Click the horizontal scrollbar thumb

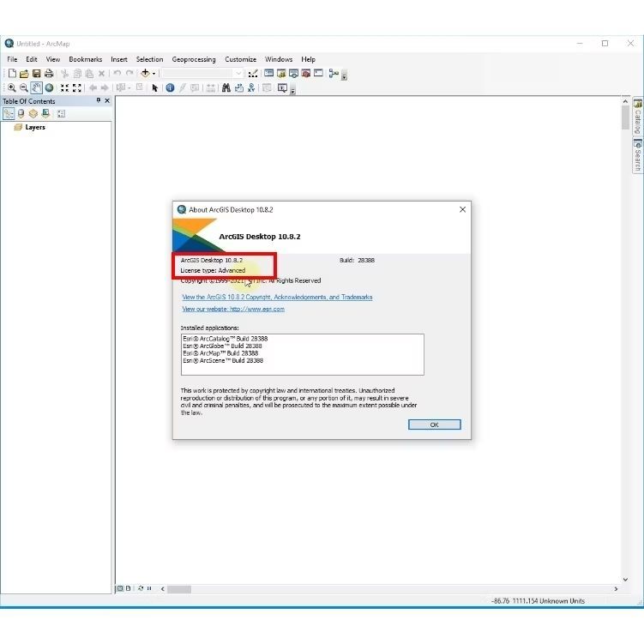tap(179, 589)
